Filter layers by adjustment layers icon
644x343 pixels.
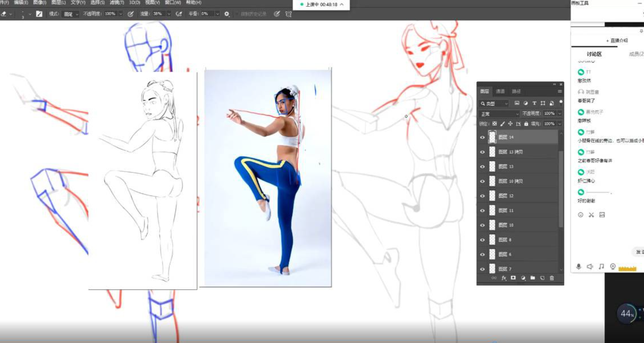tap(525, 103)
